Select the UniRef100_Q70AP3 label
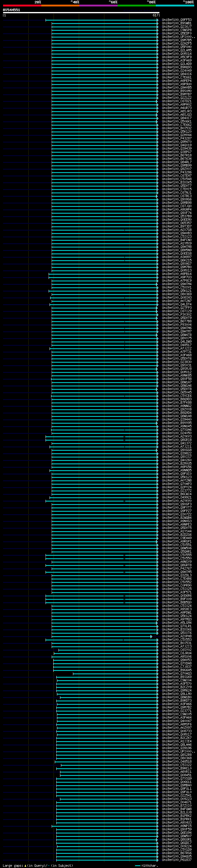The height and width of the screenshot is (868, 197). (177, 484)
